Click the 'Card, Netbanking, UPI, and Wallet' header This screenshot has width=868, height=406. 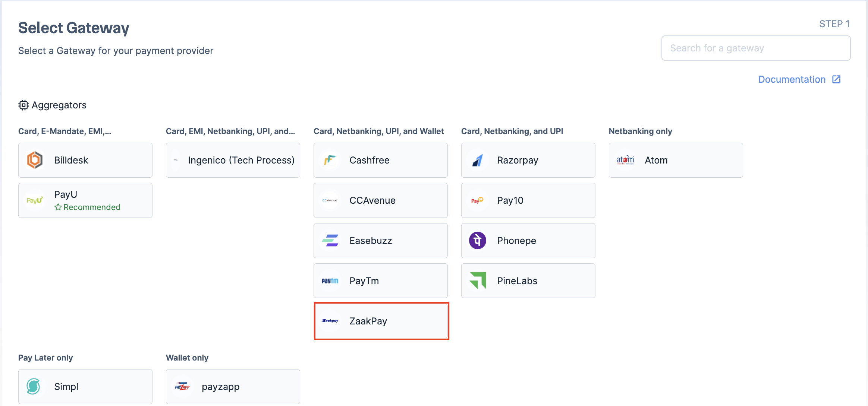379,131
